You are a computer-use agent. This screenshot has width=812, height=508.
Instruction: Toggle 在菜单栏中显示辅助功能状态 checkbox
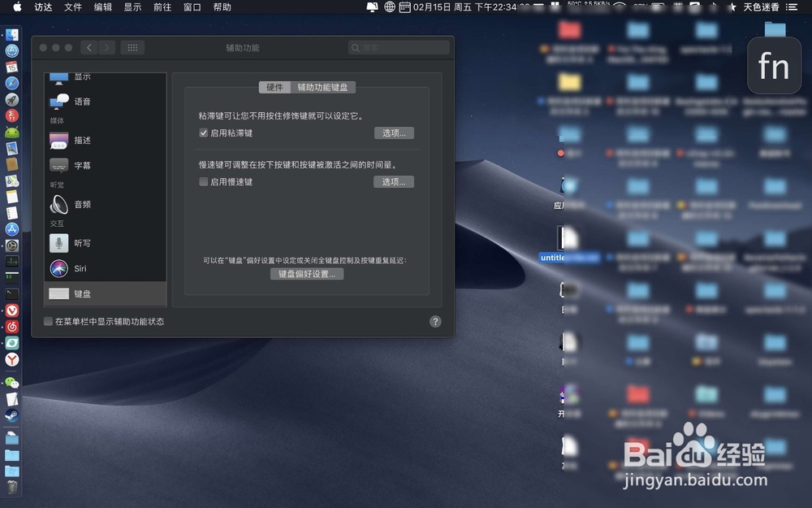coord(48,321)
